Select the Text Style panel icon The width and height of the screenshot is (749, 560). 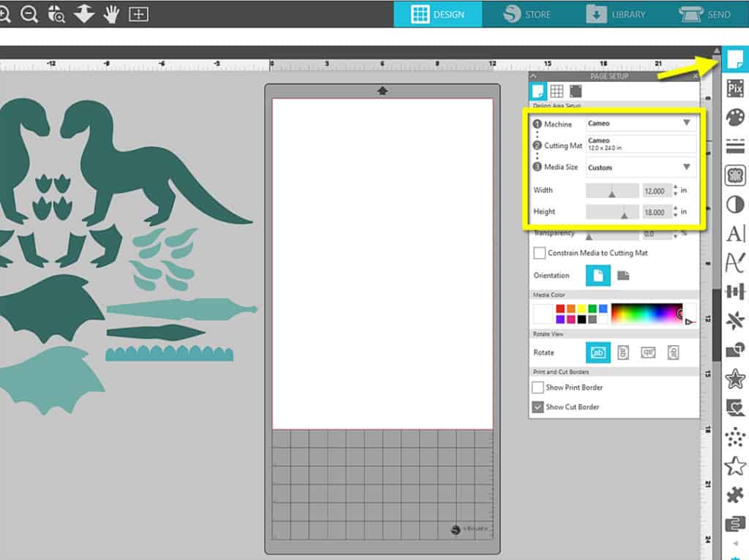pos(734,234)
